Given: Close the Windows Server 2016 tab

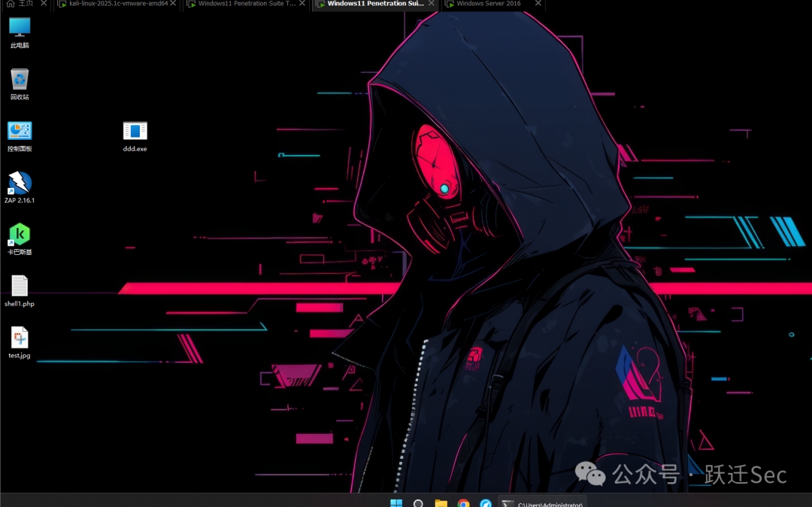Looking at the screenshot, I should [x=538, y=3].
